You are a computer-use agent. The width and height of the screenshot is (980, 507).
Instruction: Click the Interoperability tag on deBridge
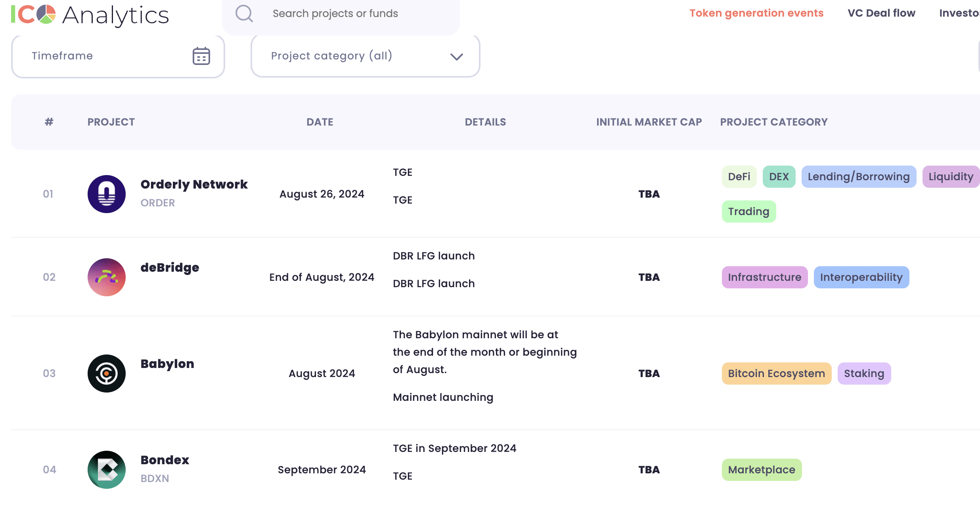coord(861,277)
